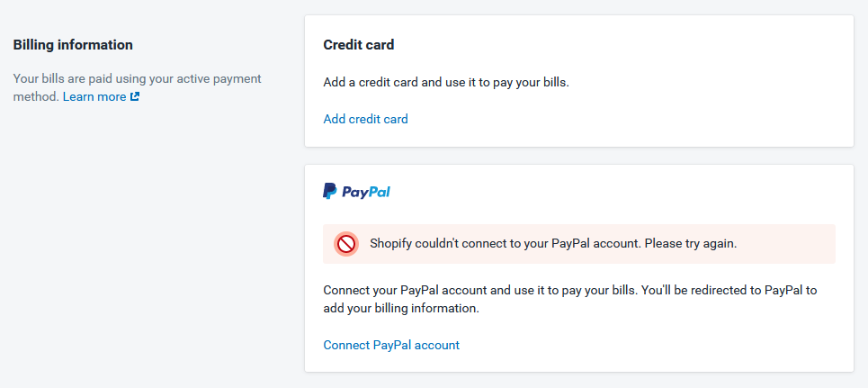Click the blue PayPal 'P' logo symbol
This screenshot has width=868, height=388.
point(329,191)
